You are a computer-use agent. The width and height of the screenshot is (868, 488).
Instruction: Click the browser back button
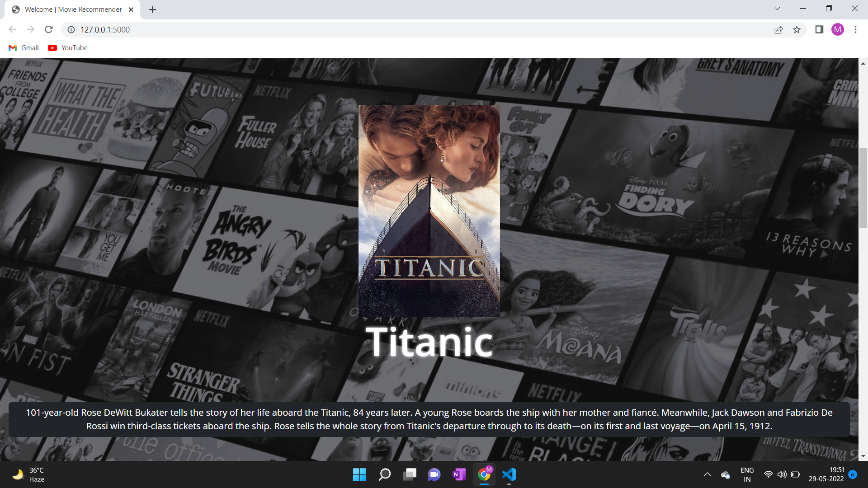12,29
